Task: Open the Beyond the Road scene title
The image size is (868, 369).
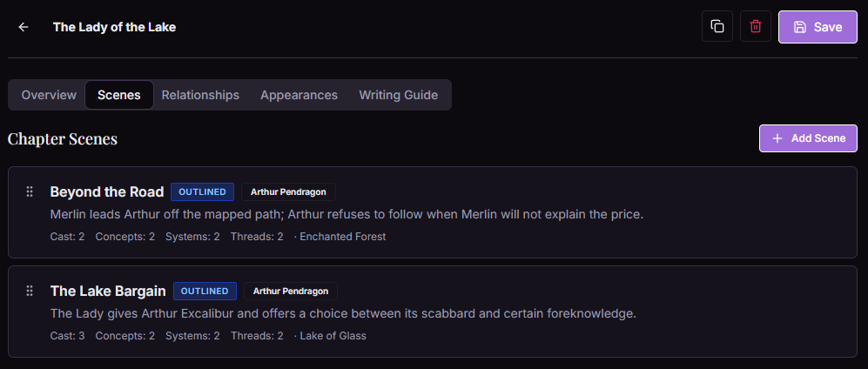Action: tap(107, 192)
